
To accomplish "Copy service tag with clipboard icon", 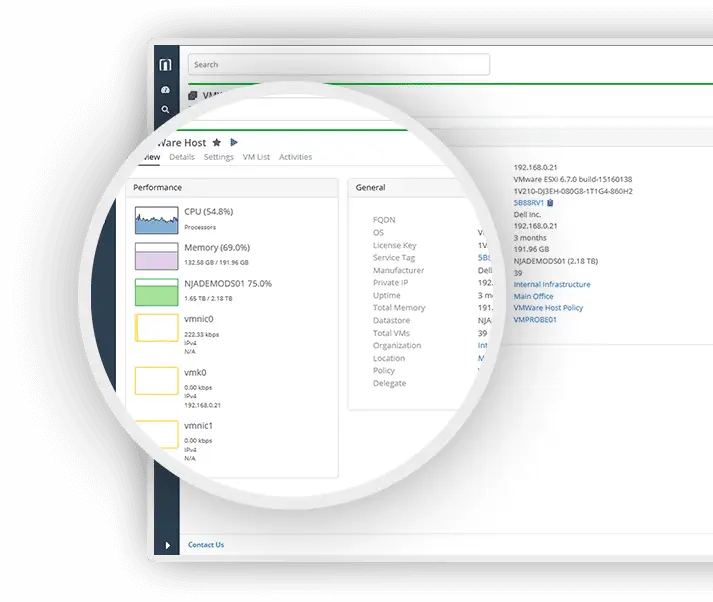I will click(x=550, y=203).
